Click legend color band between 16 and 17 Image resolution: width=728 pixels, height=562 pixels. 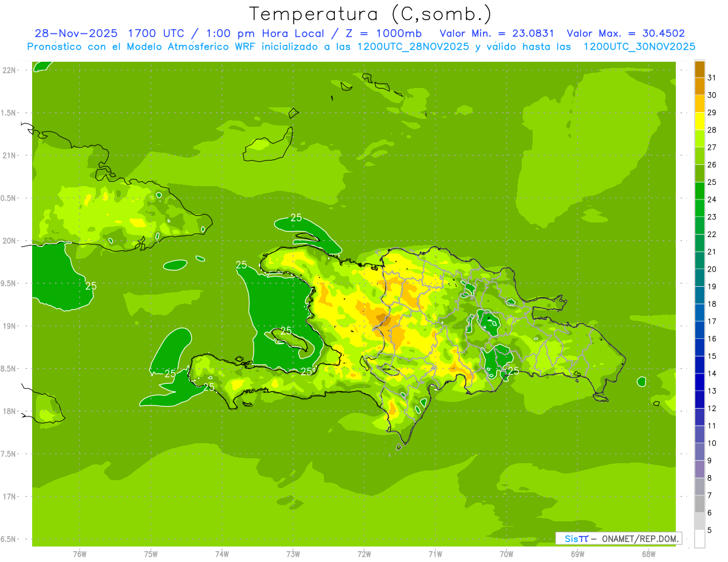coord(699,330)
